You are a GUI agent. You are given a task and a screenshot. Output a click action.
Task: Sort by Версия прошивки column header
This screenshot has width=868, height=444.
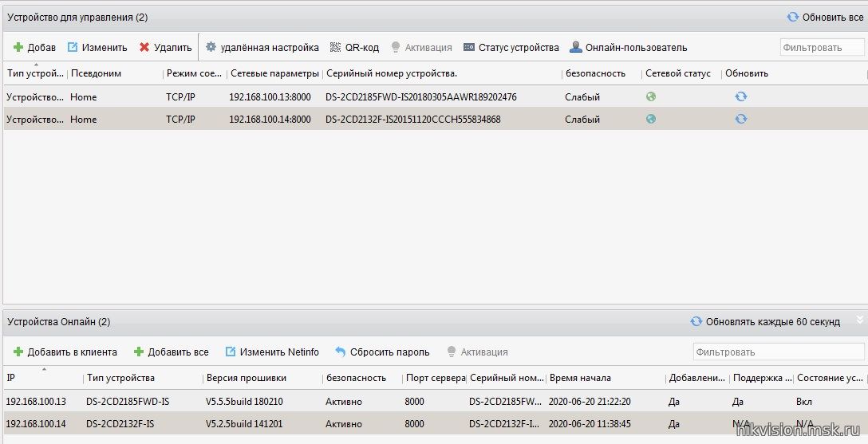(x=247, y=378)
